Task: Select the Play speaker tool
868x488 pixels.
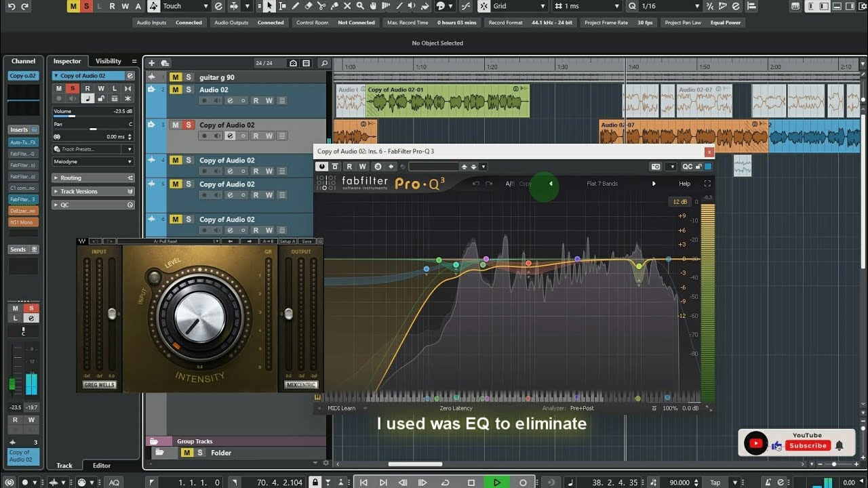Action: click(411, 6)
